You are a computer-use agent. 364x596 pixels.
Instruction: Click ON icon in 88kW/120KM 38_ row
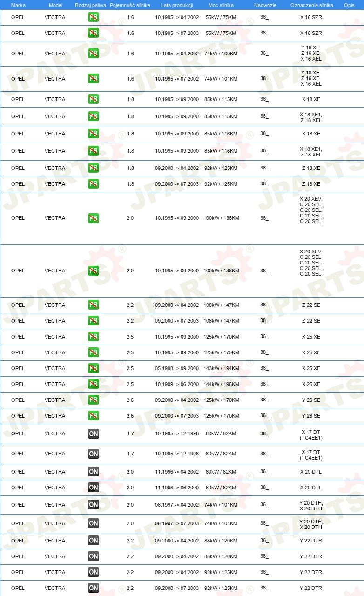94,556
